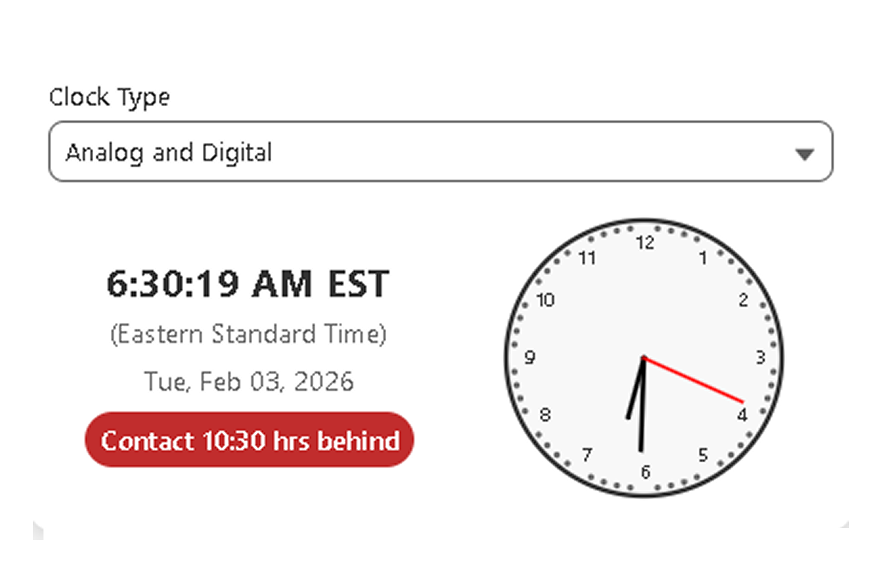
Task: Click the number 2 on analog clock
Action: [743, 300]
